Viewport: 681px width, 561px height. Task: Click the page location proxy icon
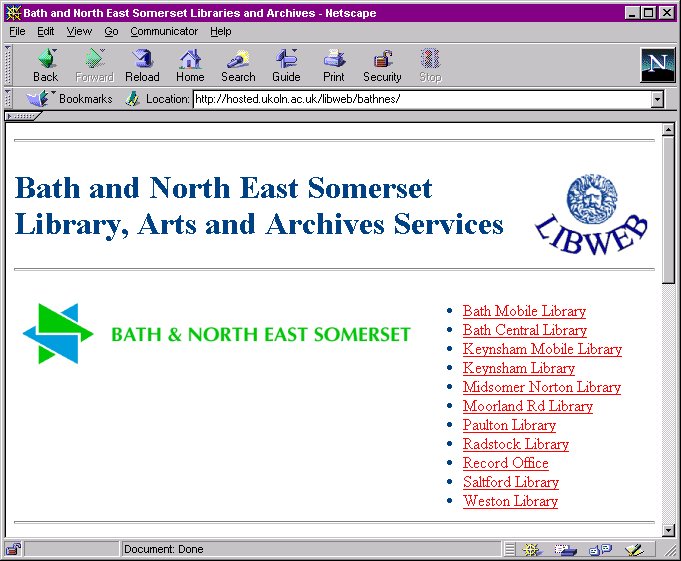tap(132, 99)
